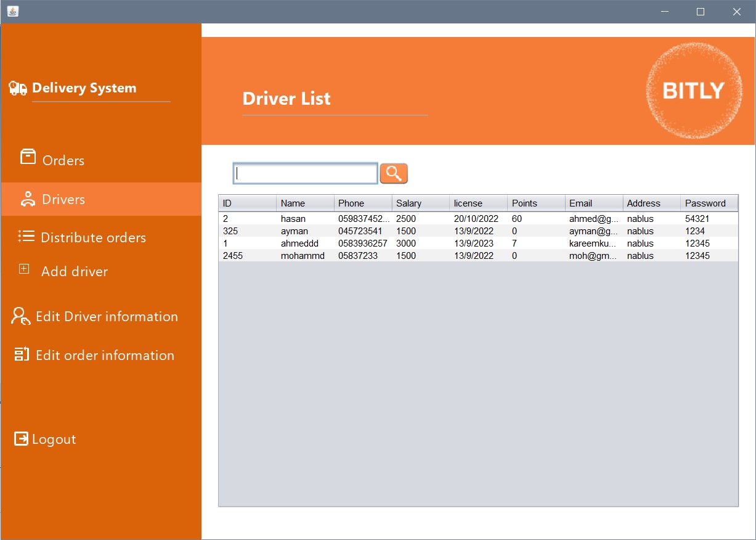Click email cell 'ahmed@g...'
The width and height of the screenshot is (756, 540).
point(594,219)
